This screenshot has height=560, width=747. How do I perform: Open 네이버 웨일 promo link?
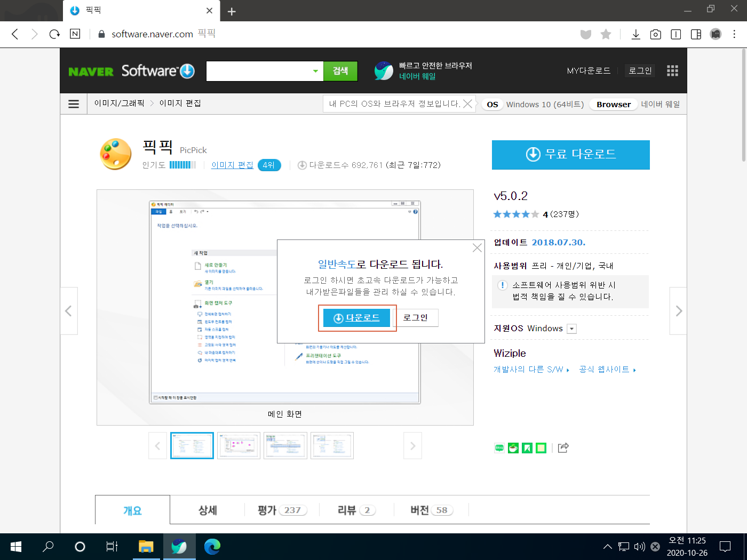(x=417, y=76)
